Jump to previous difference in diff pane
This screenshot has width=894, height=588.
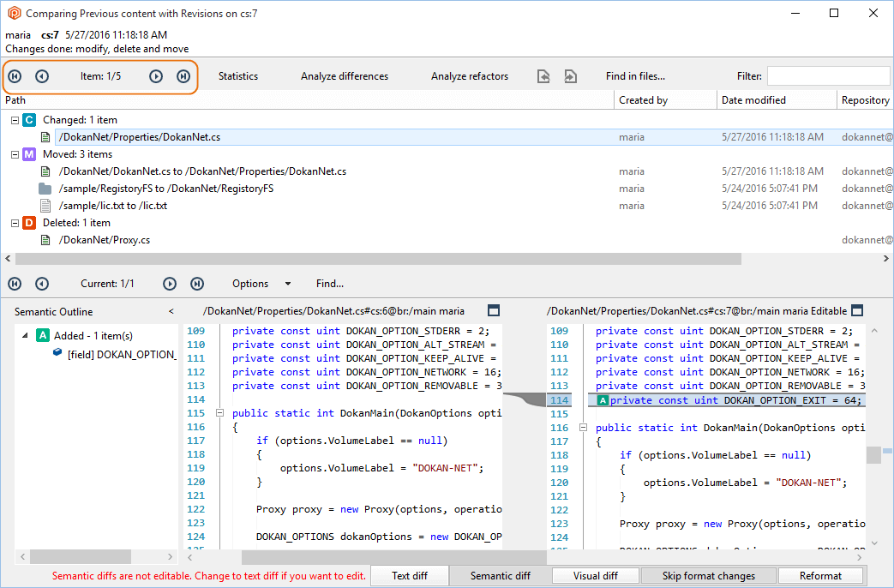tap(42, 284)
